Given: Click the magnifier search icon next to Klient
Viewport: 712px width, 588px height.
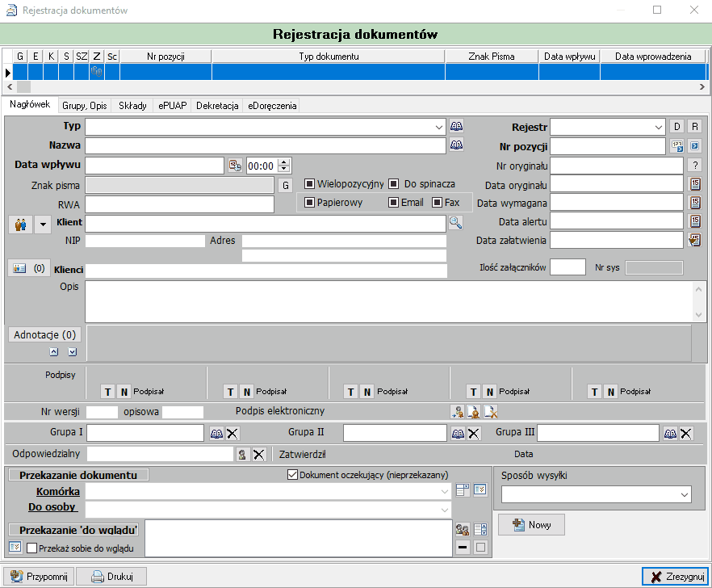Looking at the screenshot, I should click(x=455, y=223).
